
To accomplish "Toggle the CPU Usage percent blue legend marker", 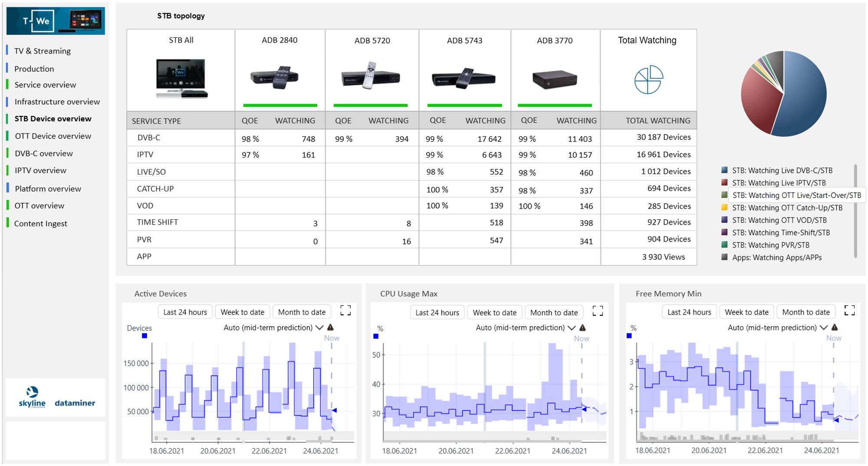I will (376, 336).
